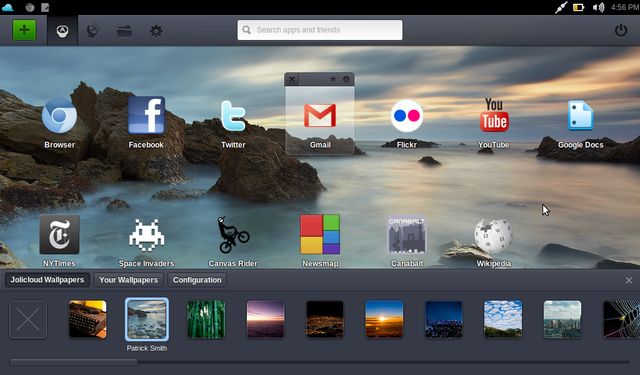Open the Configuration tab

click(x=197, y=280)
